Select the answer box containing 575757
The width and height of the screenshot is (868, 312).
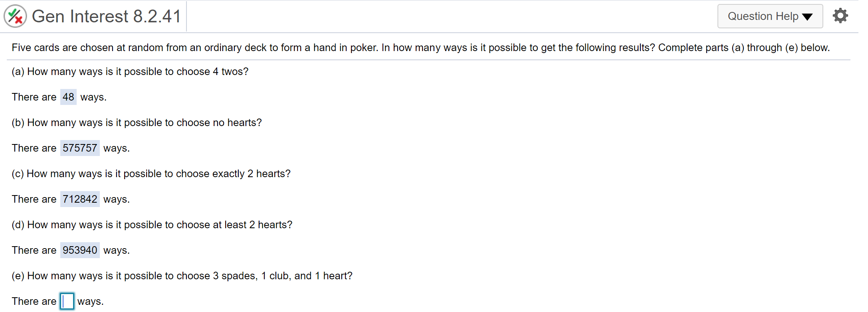pos(80,148)
